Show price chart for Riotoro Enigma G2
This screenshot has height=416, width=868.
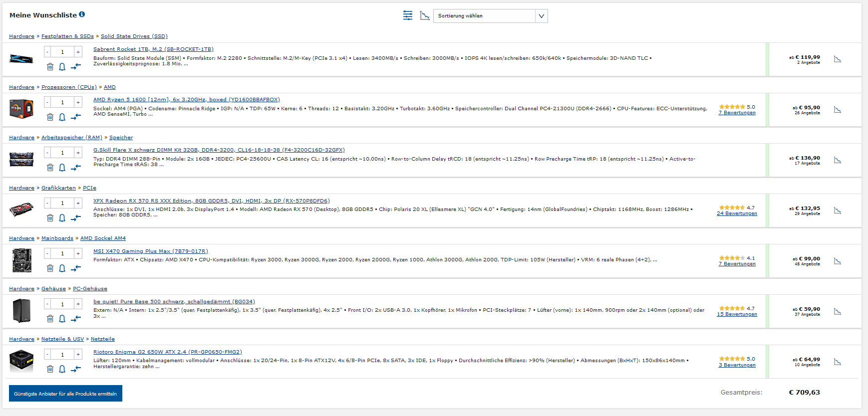pyautogui.click(x=838, y=362)
